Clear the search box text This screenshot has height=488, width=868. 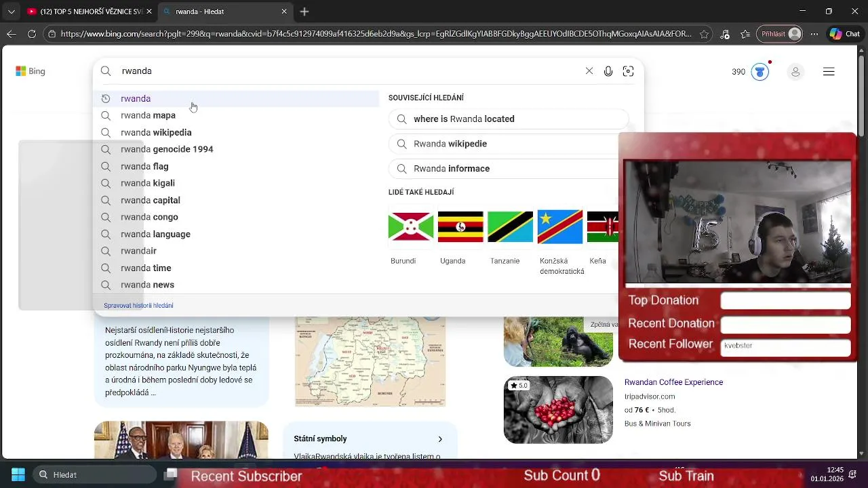click(589, 71)
